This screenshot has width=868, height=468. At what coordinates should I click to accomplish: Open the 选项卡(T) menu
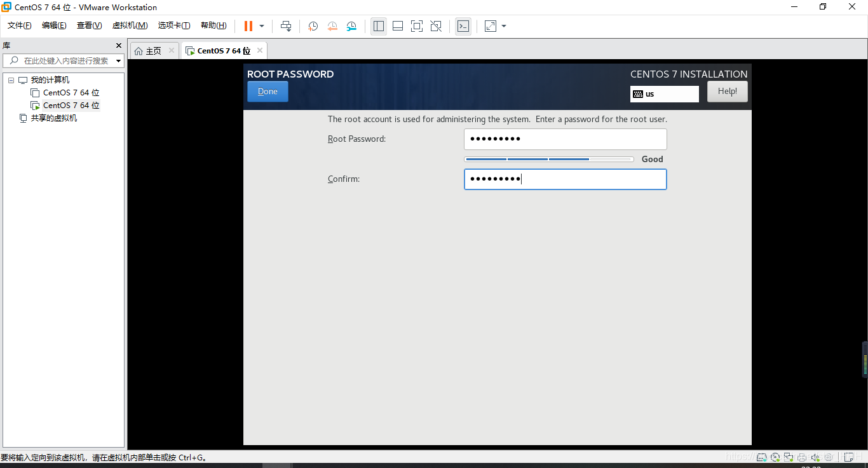(174, 25)
